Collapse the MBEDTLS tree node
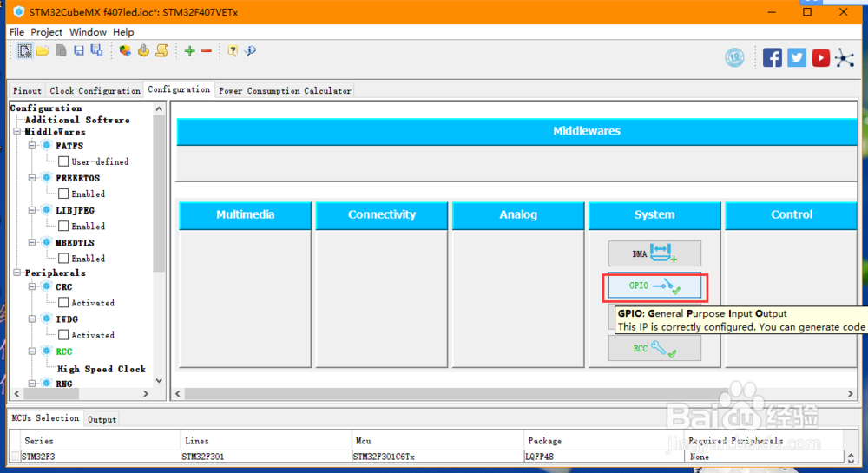 coord(32,242)
